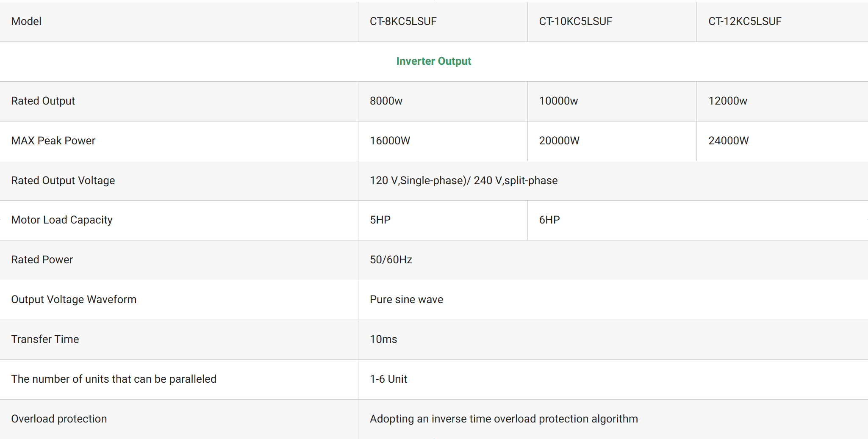Click the Pure sine wave text
Screen dimensions: 868x439
[x=406, y=299]
